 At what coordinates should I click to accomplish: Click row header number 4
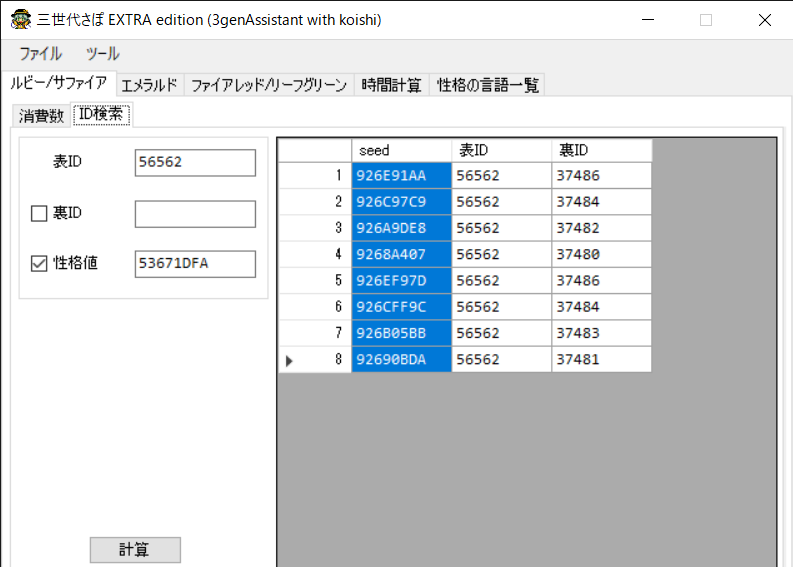tap(315, 254)
